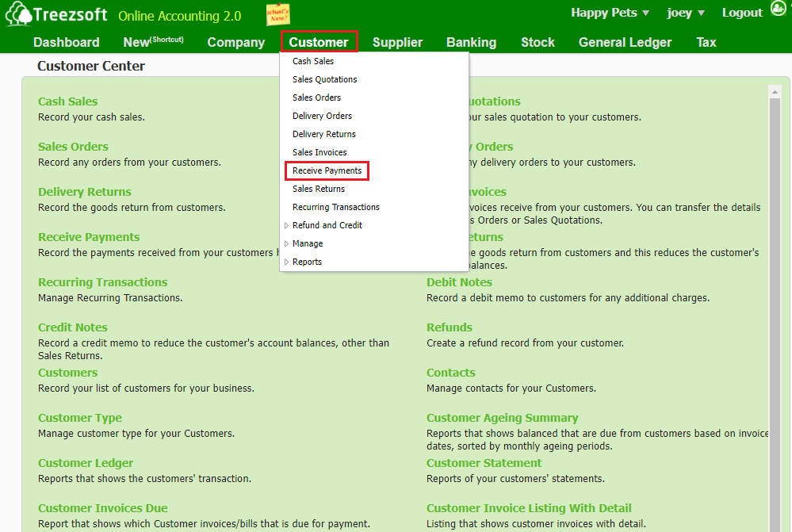Expand the Manage submenu
Viewport: 792px width, 532px height.
tap(307, 243)
